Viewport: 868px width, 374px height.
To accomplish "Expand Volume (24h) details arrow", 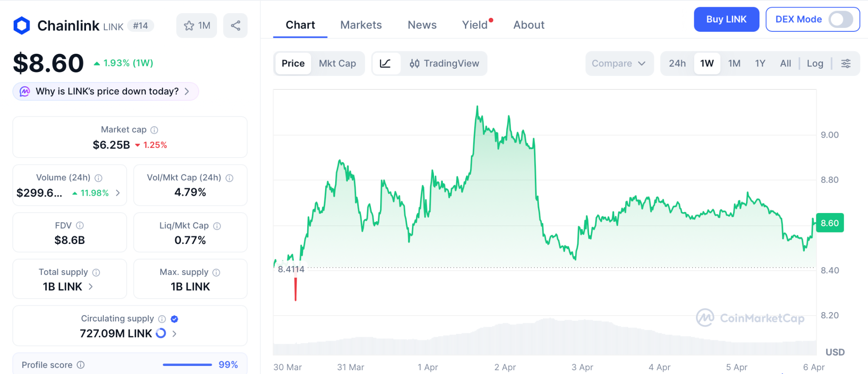I will tap(118, 193).
